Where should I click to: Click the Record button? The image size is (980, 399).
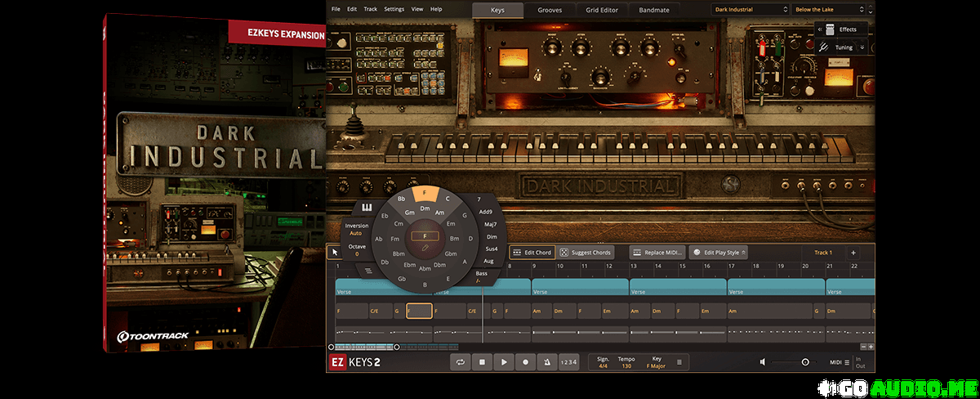[x=525, y=362]
